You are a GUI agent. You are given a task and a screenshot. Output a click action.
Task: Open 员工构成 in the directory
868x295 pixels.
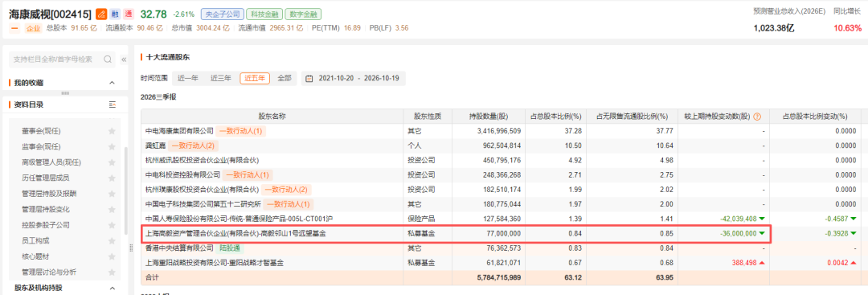pos(35,241)
